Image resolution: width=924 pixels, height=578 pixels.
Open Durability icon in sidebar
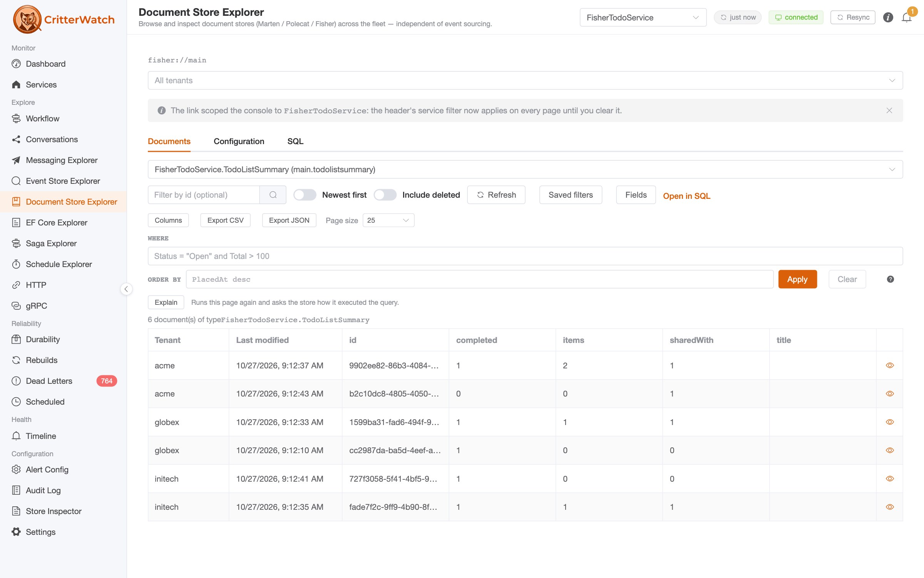[x=16, y=339]
